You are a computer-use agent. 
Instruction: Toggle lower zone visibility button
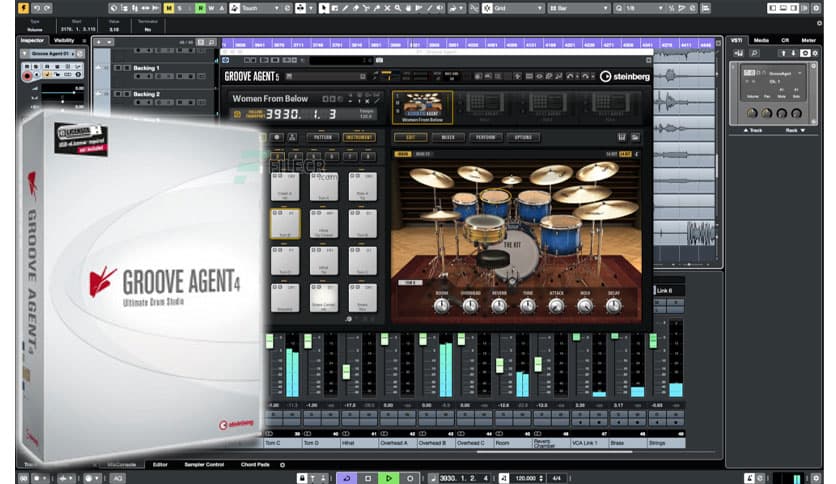(x=783, y=8)
